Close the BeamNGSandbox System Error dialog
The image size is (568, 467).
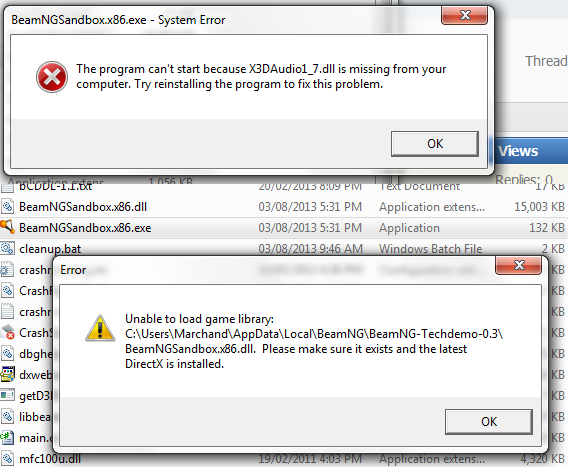tap(464, 15)
